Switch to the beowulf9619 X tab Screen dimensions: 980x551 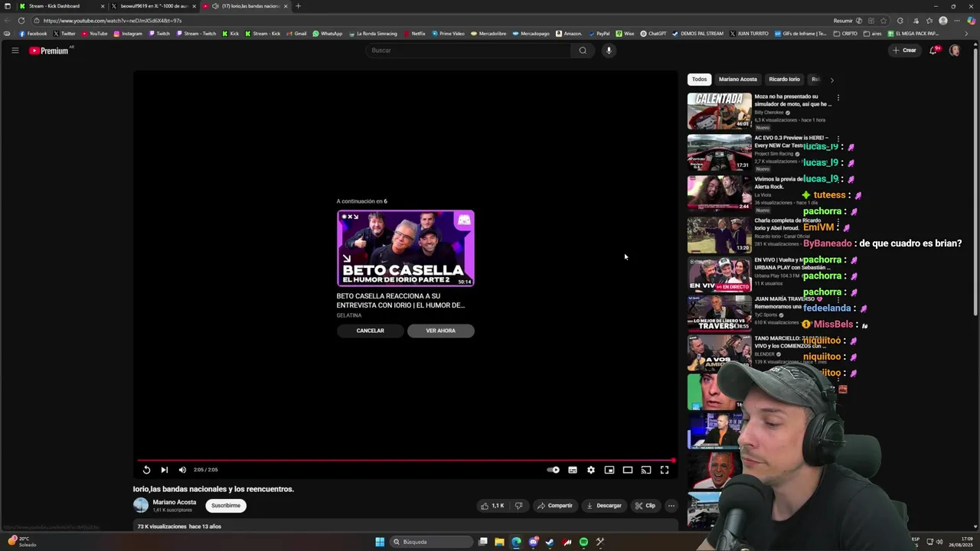153,6
